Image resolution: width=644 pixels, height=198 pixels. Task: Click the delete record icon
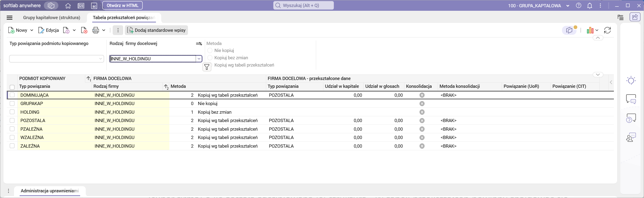[84, 30]
